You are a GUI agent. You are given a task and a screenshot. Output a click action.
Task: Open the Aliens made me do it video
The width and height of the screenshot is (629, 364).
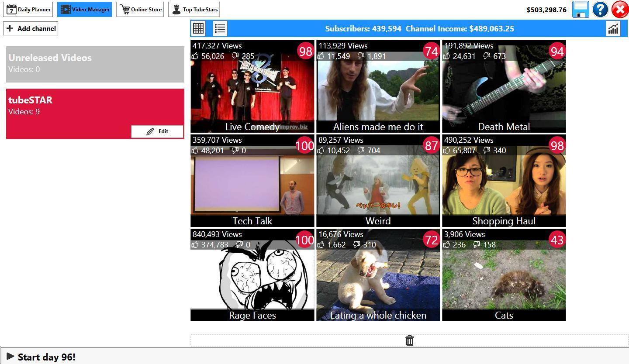pos(378,86)
